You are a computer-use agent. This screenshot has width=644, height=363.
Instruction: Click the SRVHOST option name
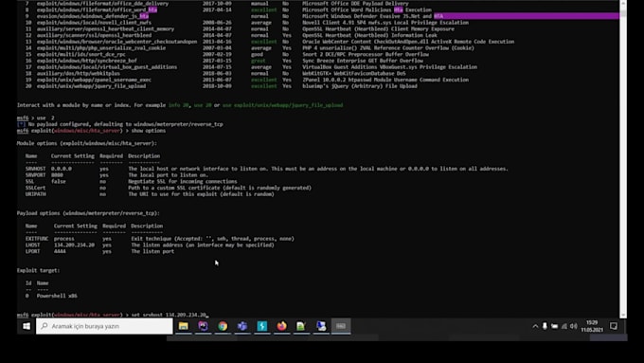pos(36,169)
